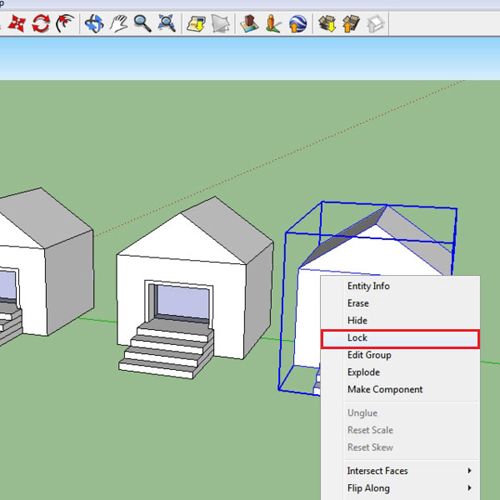Expand the Intersect Faces submenu arrow
This screenshot has width=500, height=500.
pyautogui.click(x=469, y=471)
